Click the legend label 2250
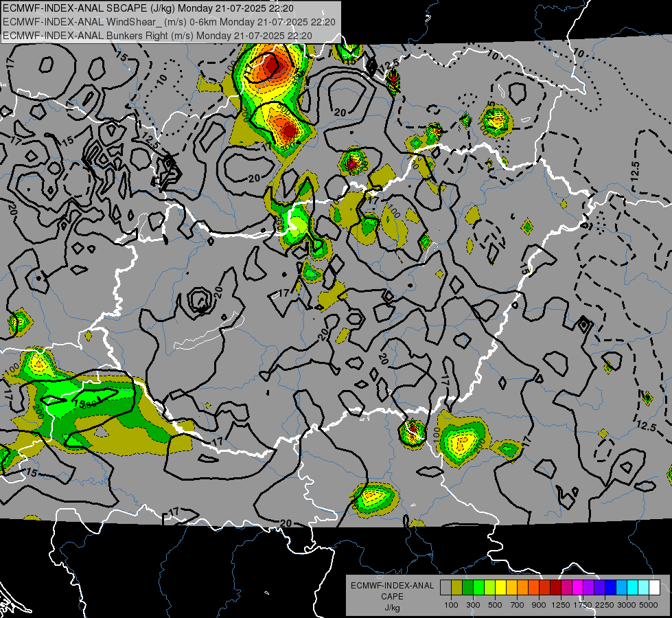 [605, 605]
